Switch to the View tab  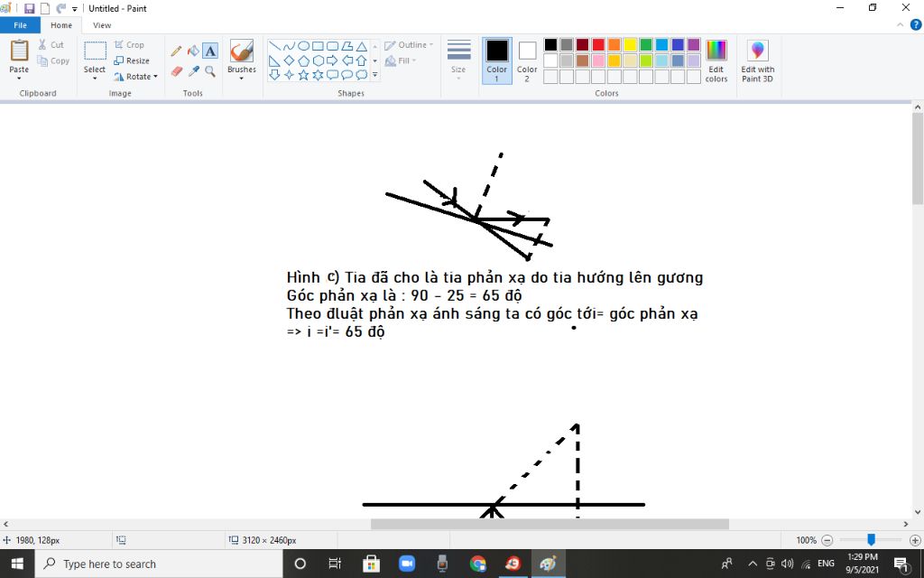(x=102, y=24)
